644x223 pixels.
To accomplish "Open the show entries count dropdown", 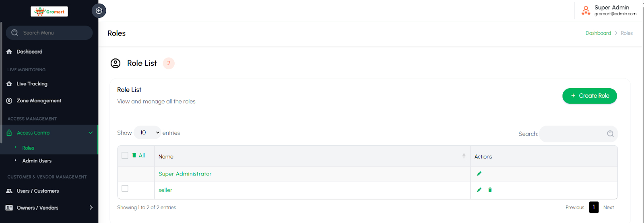I will click(147, 133).
